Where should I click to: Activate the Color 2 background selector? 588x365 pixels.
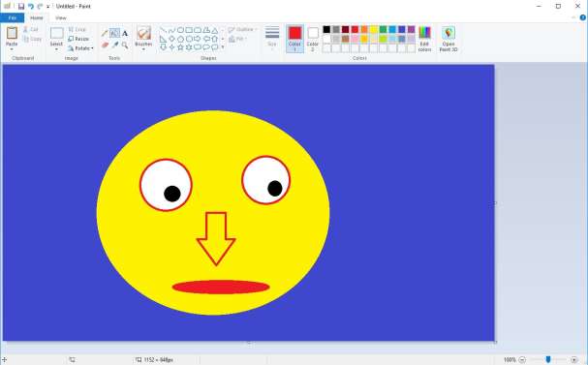tap(313, 39)
